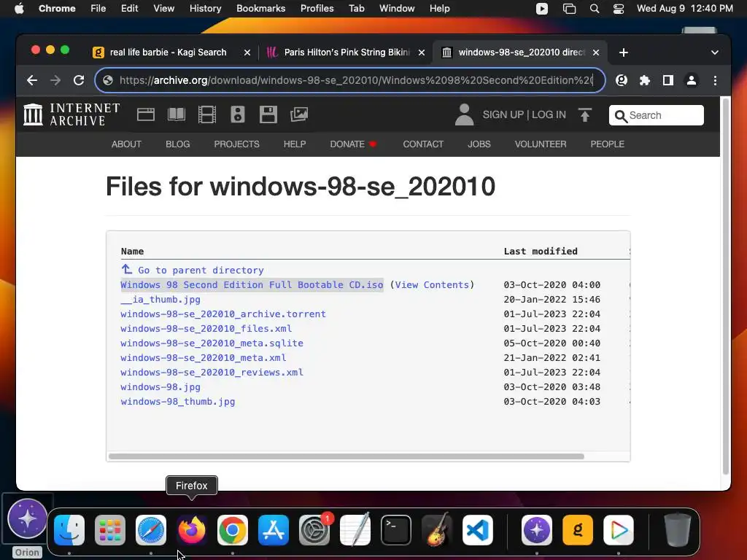Close the Paris Hilton tab

click(x=422, y=52)
